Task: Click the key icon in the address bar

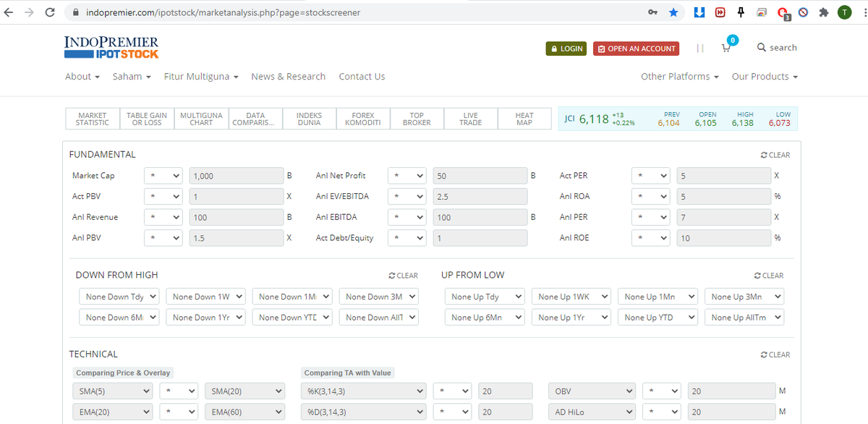Action: pos(653,12)
